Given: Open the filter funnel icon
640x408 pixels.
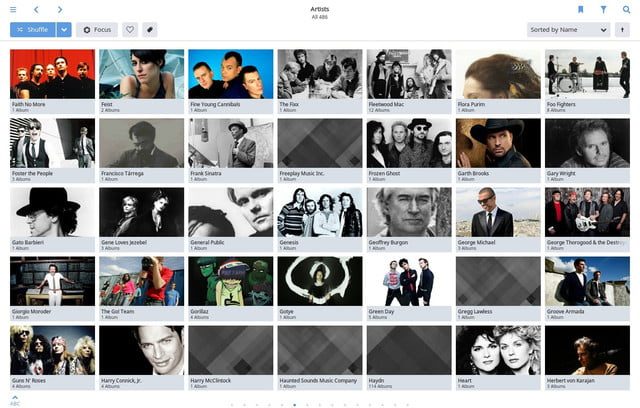Looking at the screenshot, I should 603,9.
